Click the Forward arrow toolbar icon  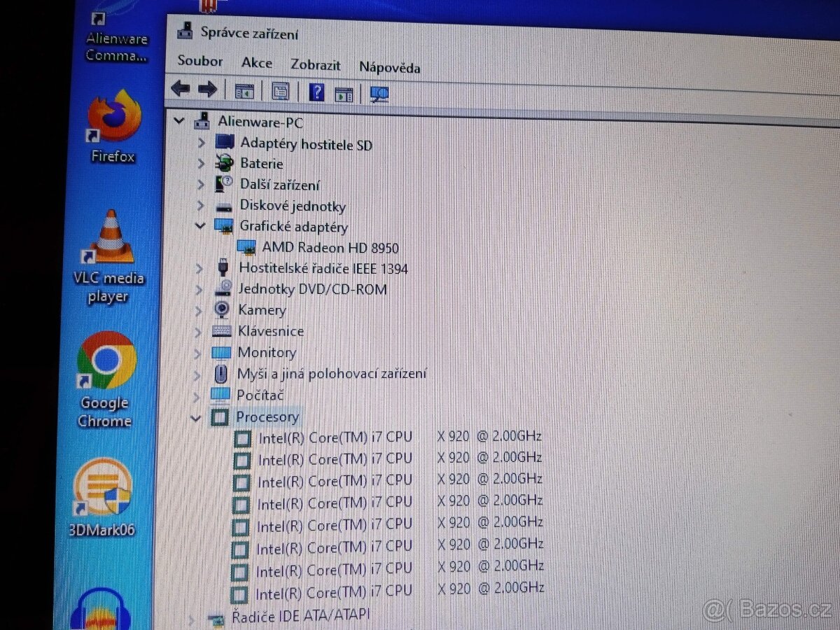(x=207, y=90)
